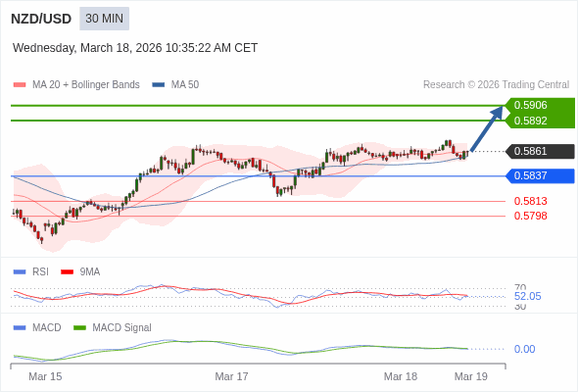
Task: Select the NZD/USD pair title
Action: point(41,19)
